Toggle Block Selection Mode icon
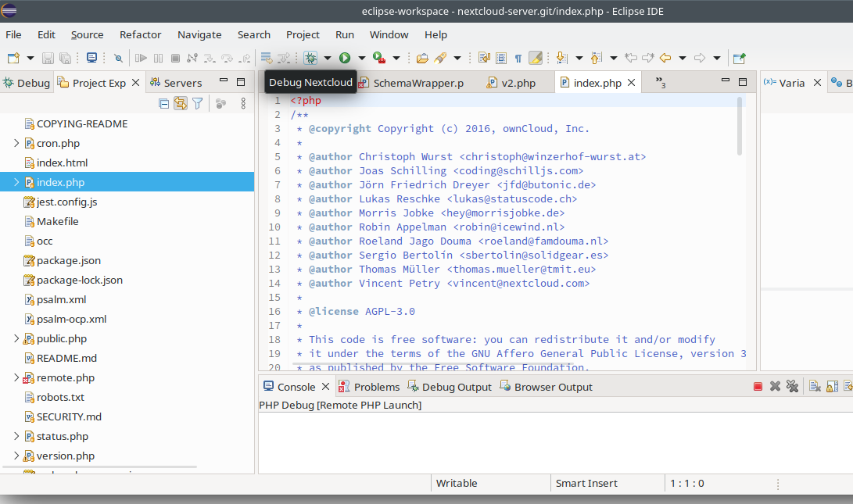Image resolution: width=853 pixels, height=504 pixels. [501, 58]
